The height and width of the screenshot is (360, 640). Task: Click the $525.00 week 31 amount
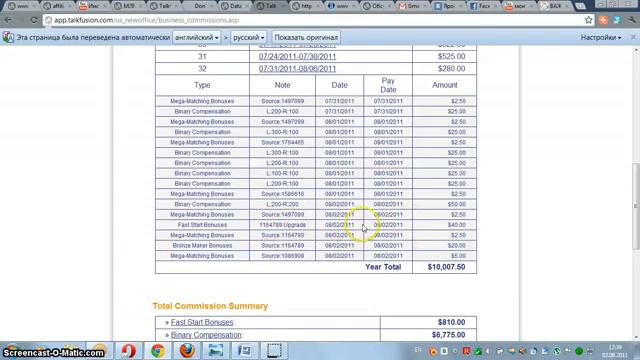[451, 56]
